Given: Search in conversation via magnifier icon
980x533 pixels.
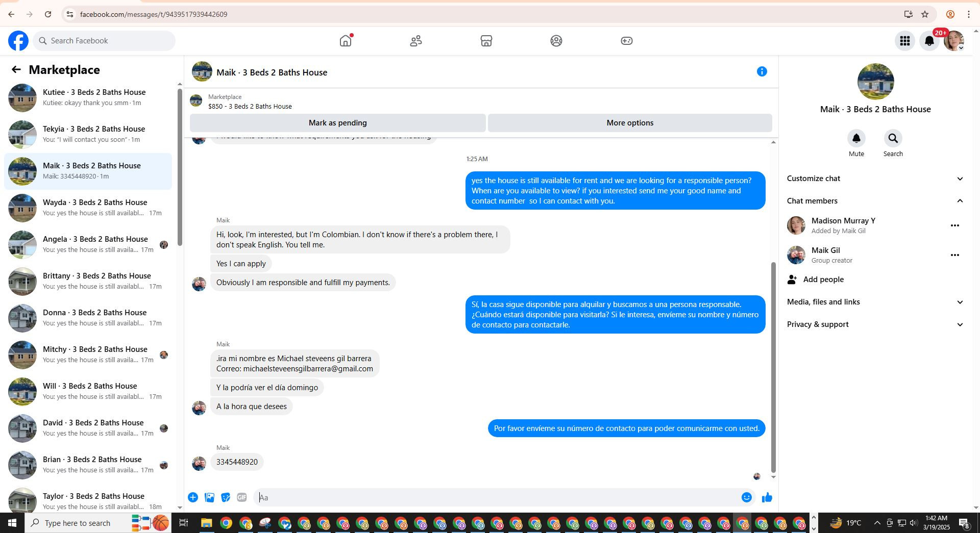Looking at the screenshot, I should tap(893, 138).
